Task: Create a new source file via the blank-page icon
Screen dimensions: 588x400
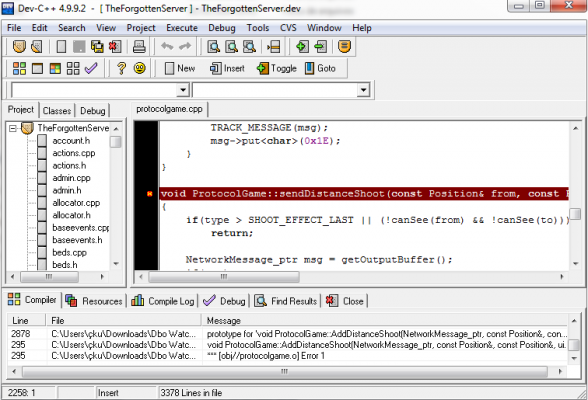Action: 61,46
